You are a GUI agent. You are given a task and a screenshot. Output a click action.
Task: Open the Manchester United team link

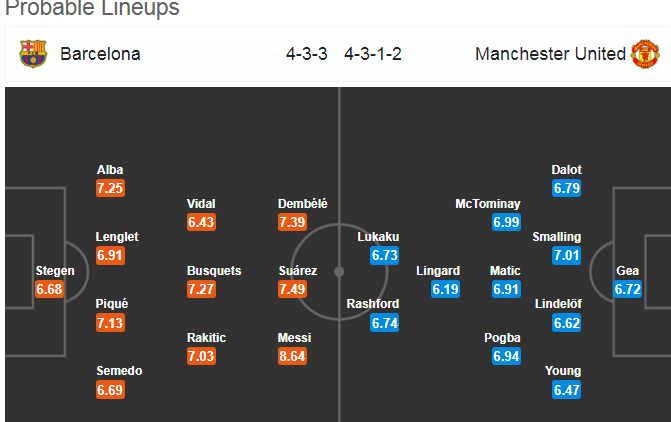click(550, 54)
